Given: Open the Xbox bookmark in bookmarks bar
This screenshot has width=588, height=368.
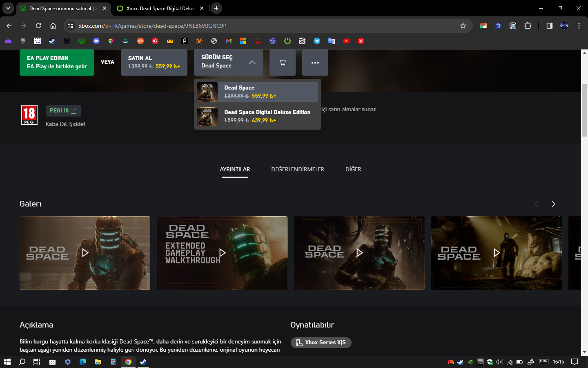Looking at the screenshot, I should (x=82, y=41).
